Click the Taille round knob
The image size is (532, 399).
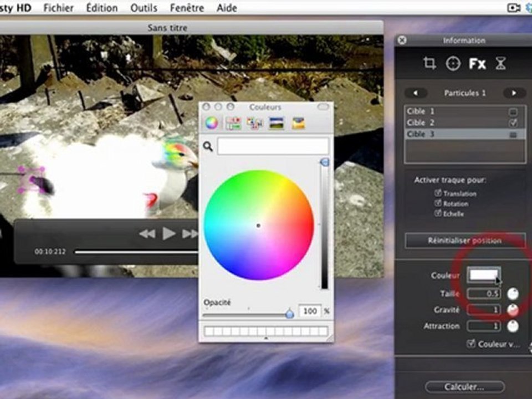tap(513, 294)
